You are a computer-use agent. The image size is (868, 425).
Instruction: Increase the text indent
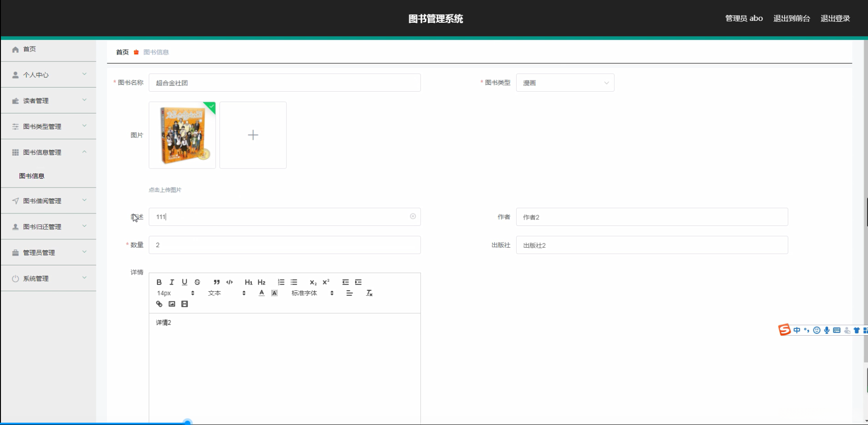(358, 282)
